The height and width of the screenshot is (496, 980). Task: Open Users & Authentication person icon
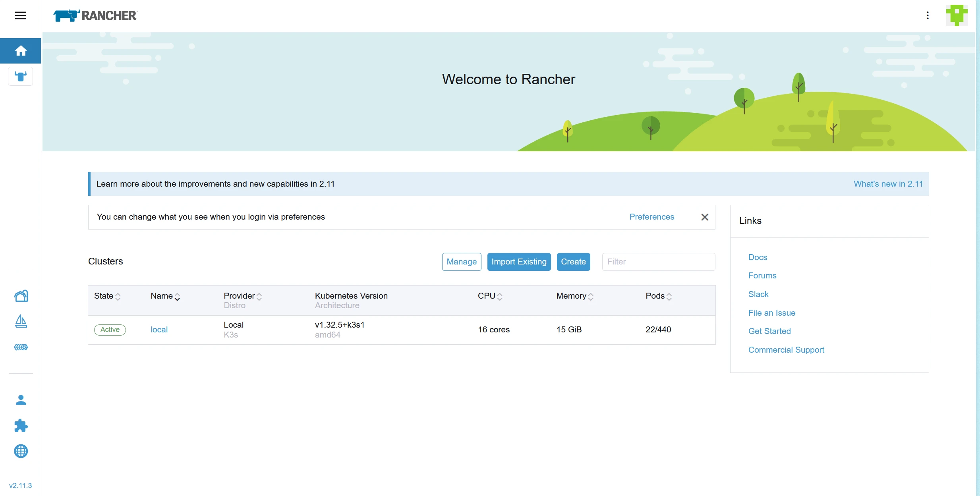[x=21, y=400]
